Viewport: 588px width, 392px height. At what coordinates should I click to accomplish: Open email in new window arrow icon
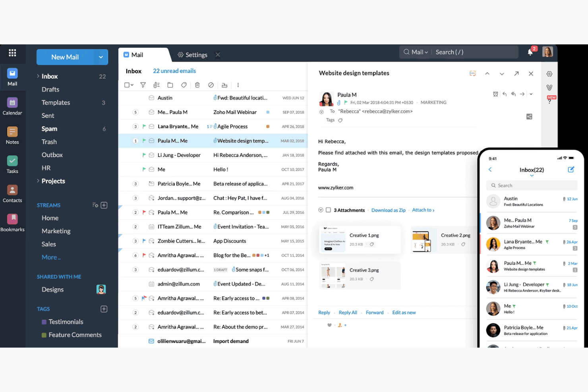516,73
